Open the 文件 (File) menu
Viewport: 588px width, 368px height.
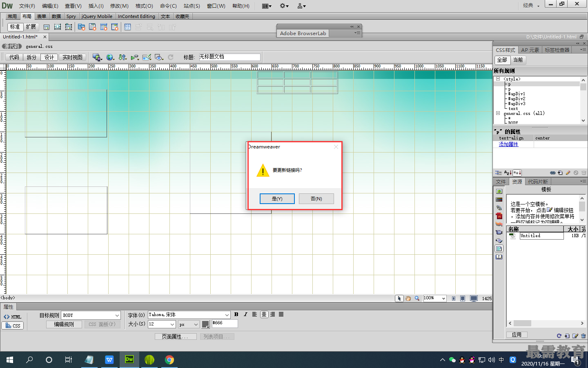pyautogui.click(x=27, y=6)
